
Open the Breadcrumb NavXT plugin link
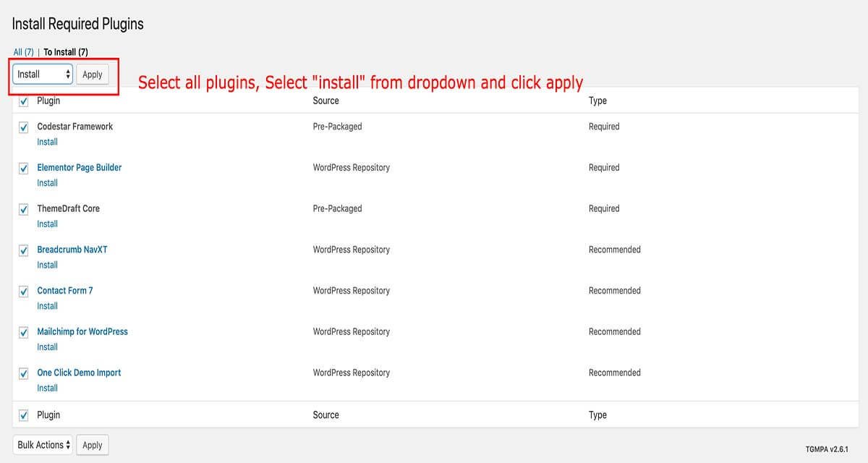click(x=72, y=250)
